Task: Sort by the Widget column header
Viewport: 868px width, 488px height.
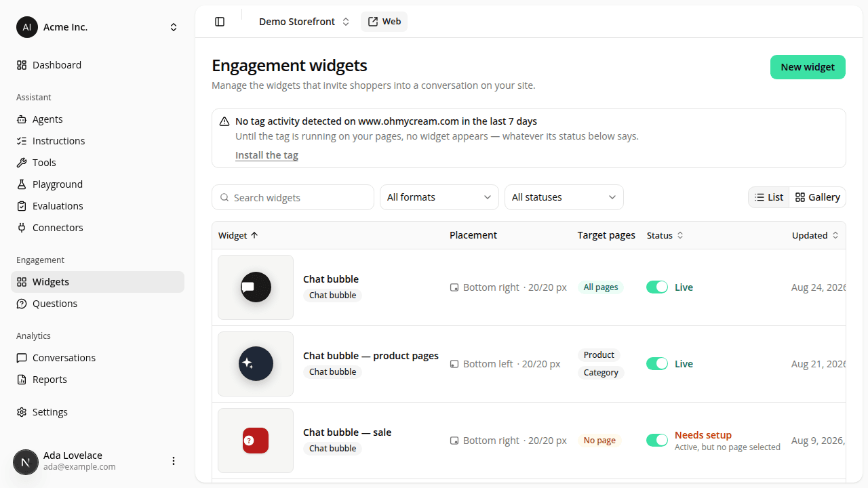Action: [x=238, y=235]
